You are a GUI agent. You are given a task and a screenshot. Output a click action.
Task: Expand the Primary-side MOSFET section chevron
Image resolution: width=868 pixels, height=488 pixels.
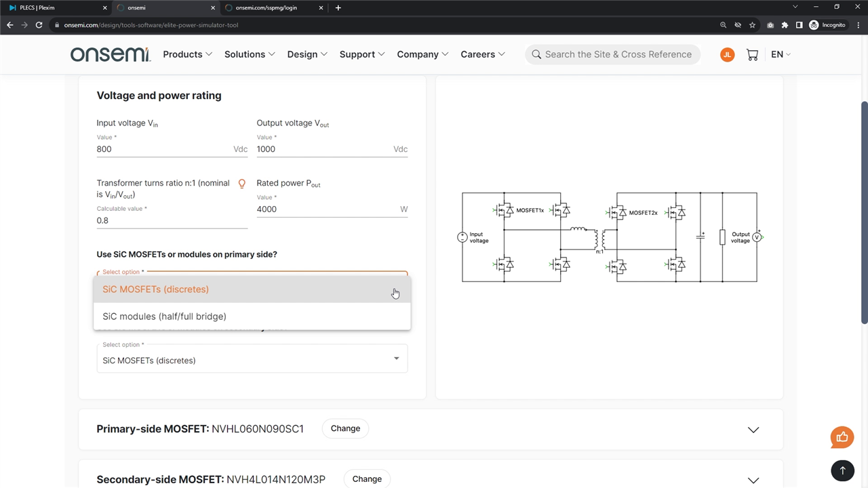pyautogui.click(x=753, y=430)
